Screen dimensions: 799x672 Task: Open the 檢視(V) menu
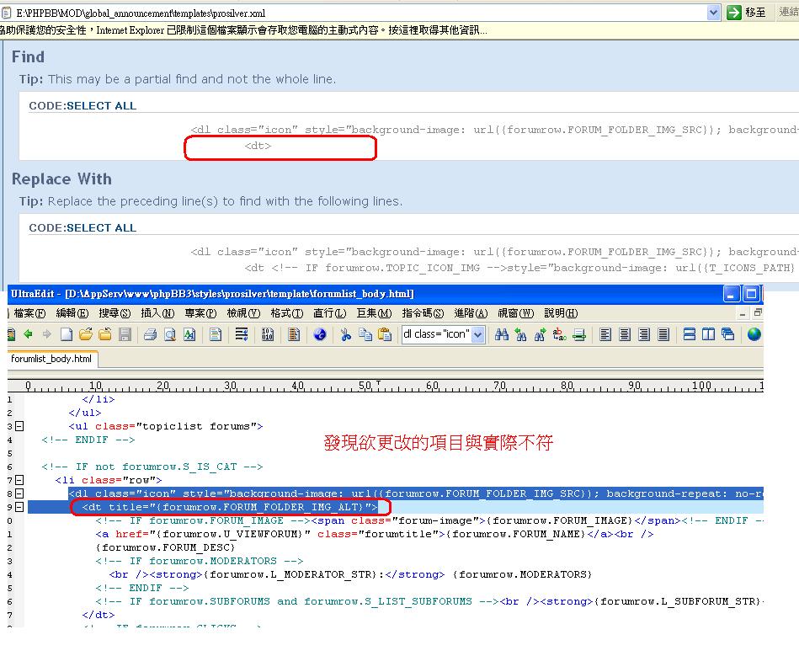click(x=243, y=312)
